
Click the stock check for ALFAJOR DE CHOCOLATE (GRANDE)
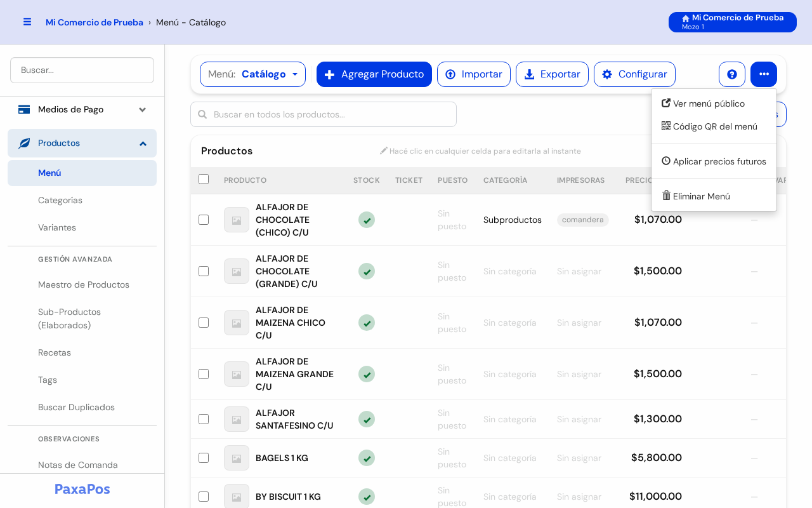367,271
